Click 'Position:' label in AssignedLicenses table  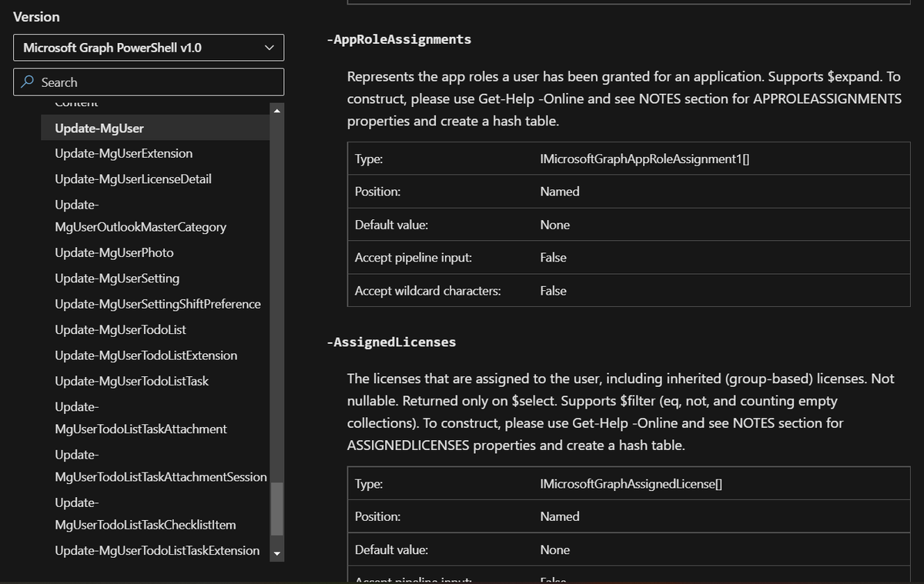[x=377, y=517]
